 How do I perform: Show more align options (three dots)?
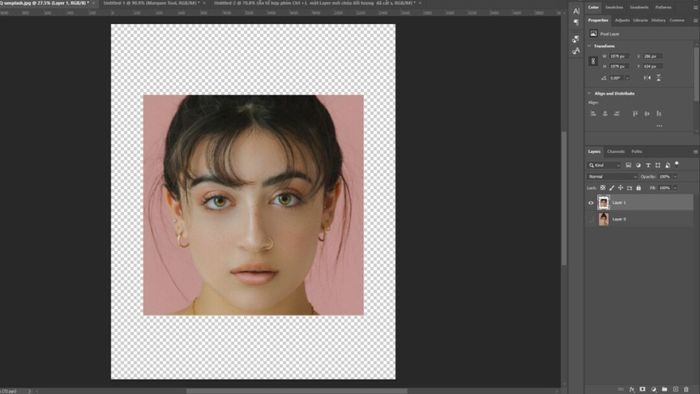tap(659, 126)
